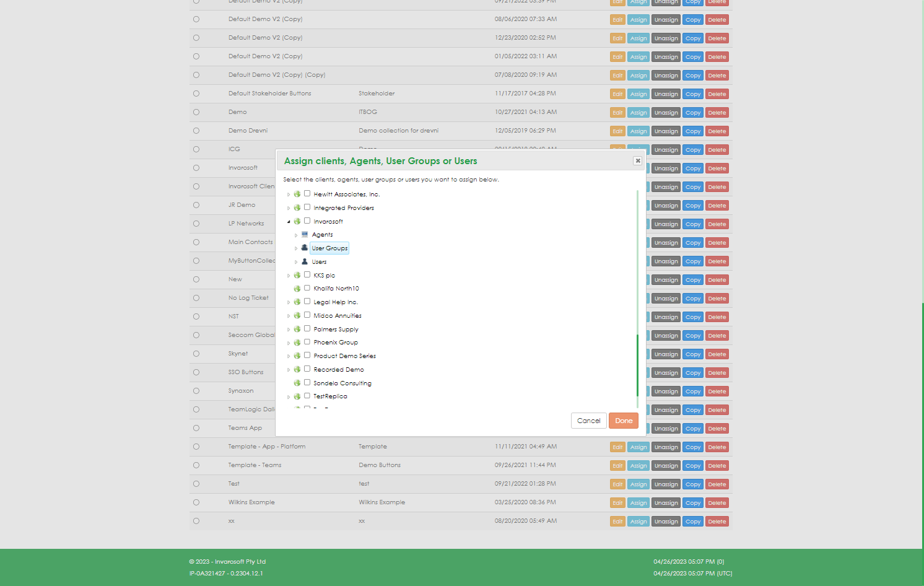Expand the Hewitt Associates tree node
924x586 pixels.
coord(289,195)
